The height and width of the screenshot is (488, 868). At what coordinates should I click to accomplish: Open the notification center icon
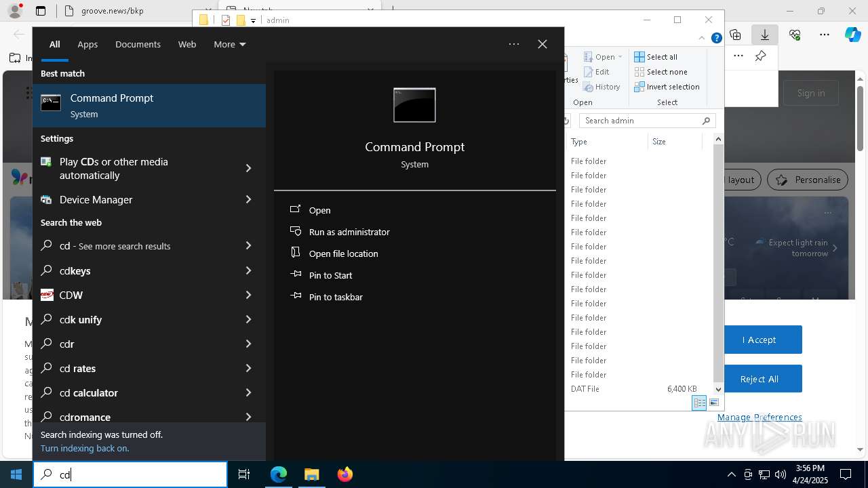tap(846, 474)
